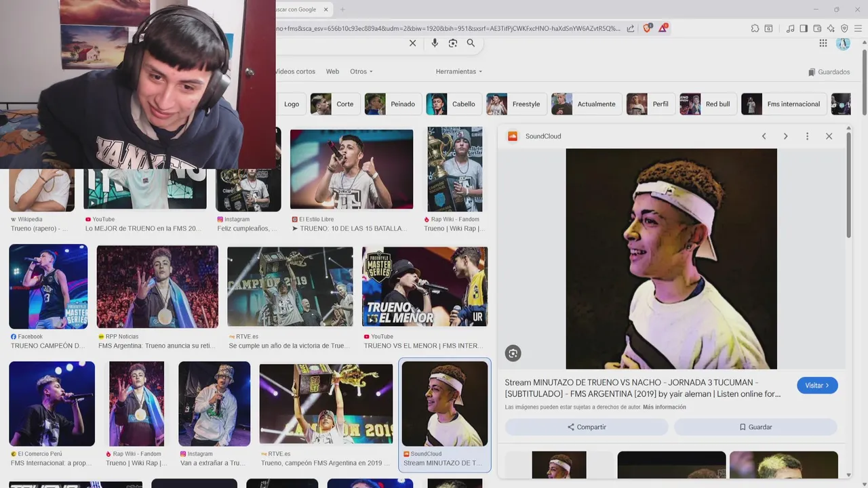The width and height of the screenshot is (868, 488).
Task: Open three-dot options in preview panel
Action: click(807, 136)
